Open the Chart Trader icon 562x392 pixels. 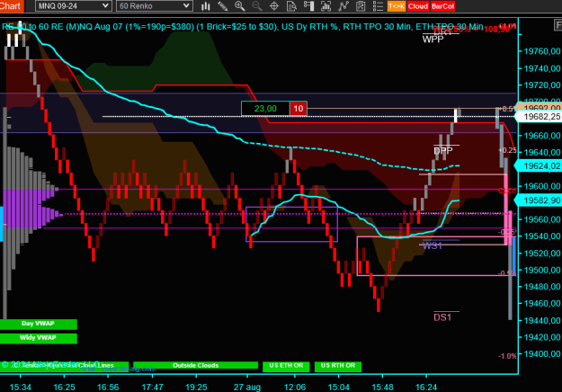[308, 6]
